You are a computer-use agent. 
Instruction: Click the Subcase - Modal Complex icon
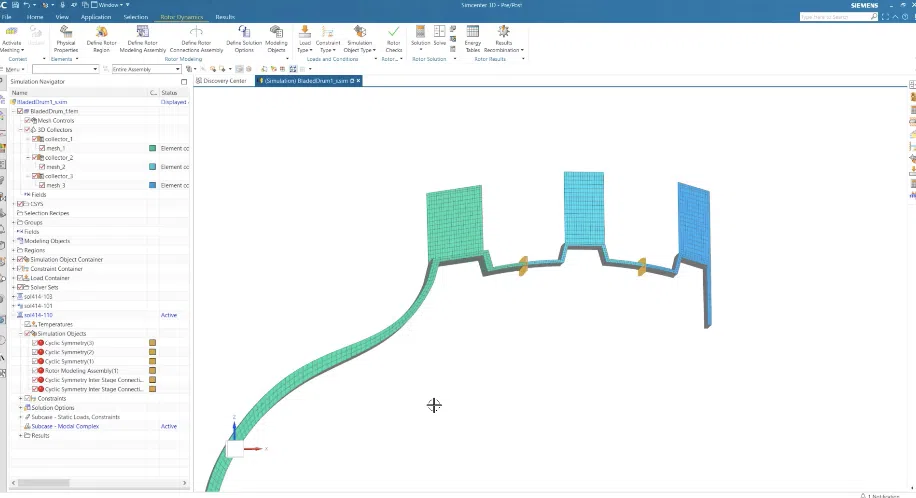27,426
